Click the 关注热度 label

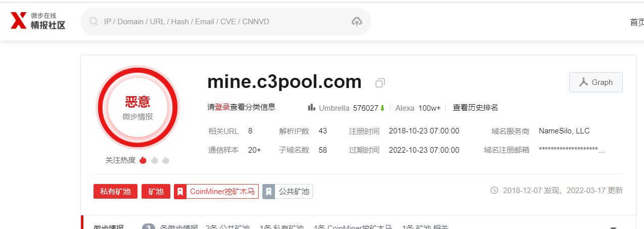[120, 160]
